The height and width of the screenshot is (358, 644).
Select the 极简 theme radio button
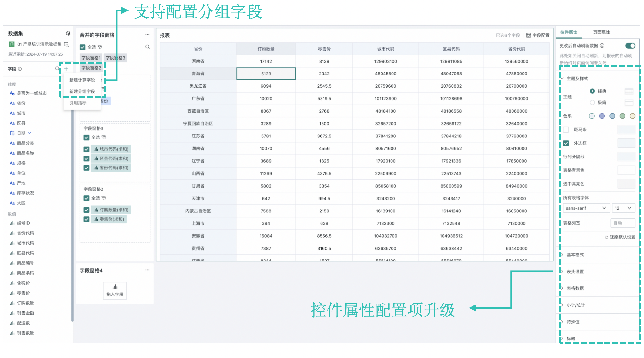pos(592,102)
